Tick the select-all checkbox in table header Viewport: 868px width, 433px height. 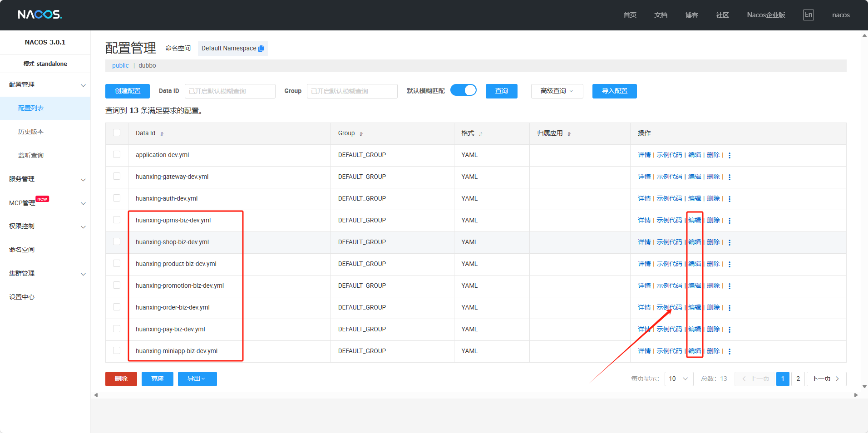117,133
